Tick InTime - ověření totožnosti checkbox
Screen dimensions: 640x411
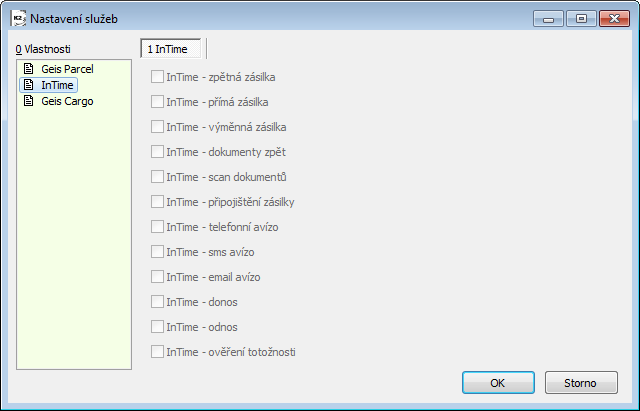pyautogui.click(x=157, y=351)
